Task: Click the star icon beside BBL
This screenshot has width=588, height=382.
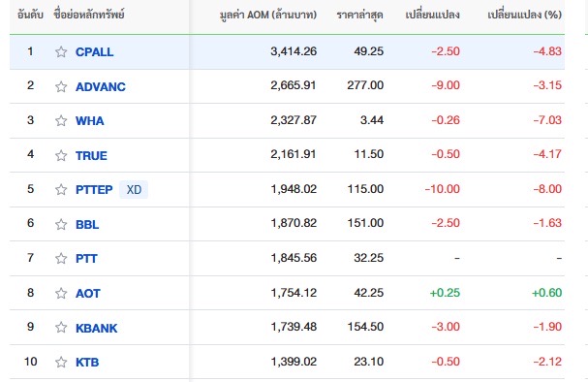Action: [61, 224]
